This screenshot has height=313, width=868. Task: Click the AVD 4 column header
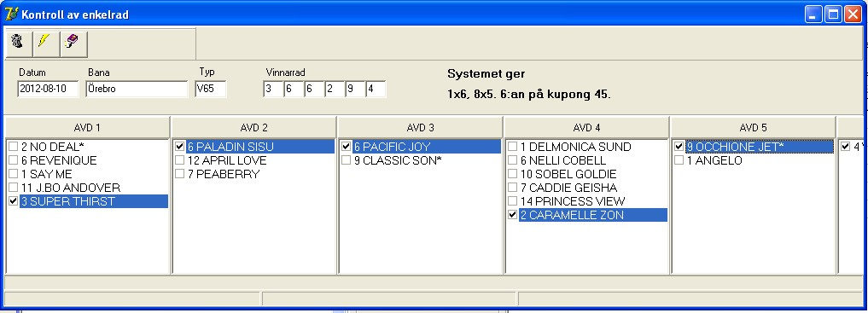pyautogui.click(x=586, y=128)
